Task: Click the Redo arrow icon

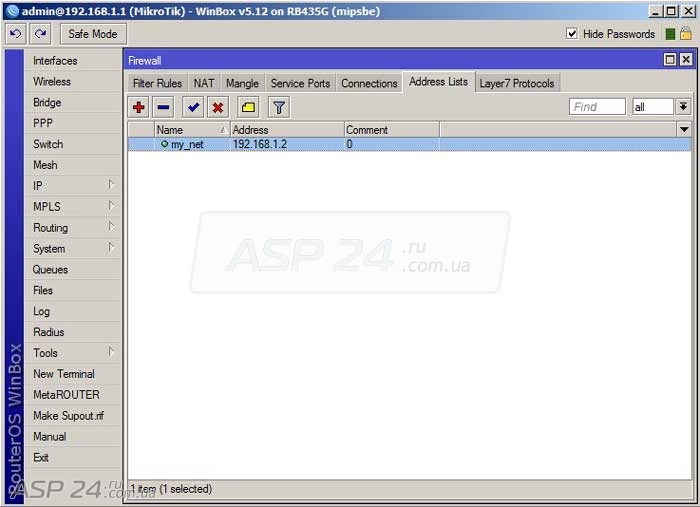Action: coord(40,34)
